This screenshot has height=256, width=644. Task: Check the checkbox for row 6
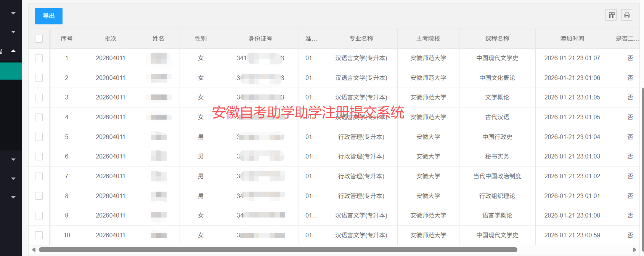pos(39,157)
